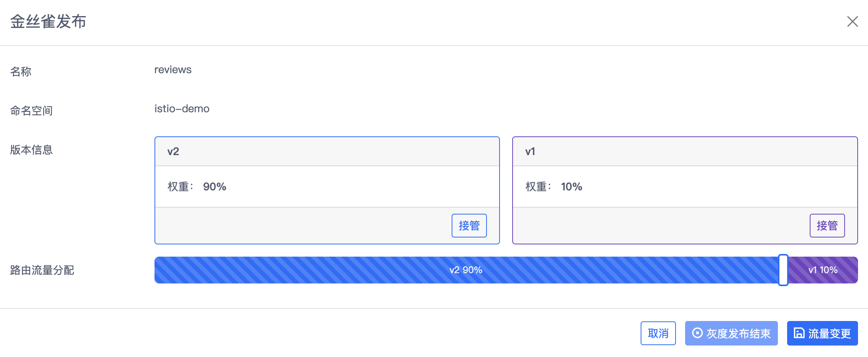Click the 接管 button in the v1 card
The height and width of the screenshot is (357, 868).
[x=827, y=226]
